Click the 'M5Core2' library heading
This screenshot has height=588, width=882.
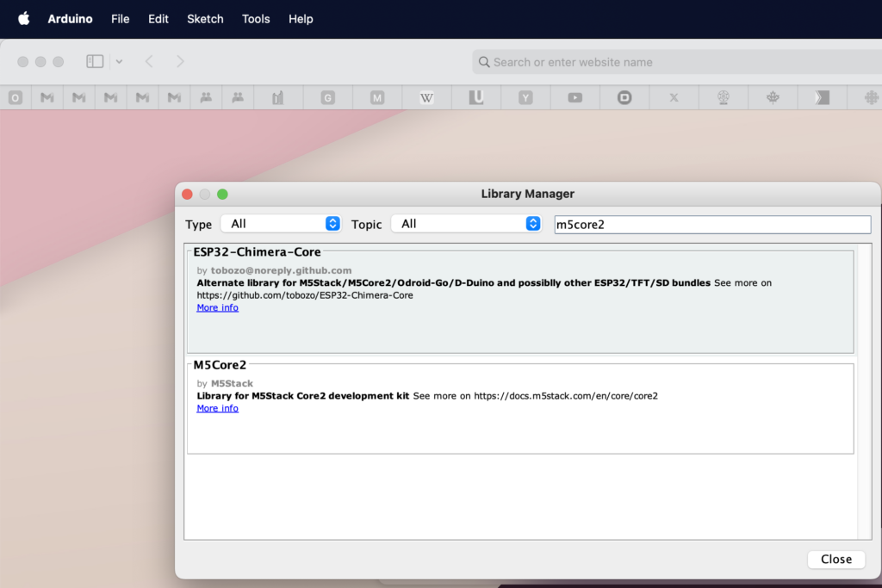220,365
